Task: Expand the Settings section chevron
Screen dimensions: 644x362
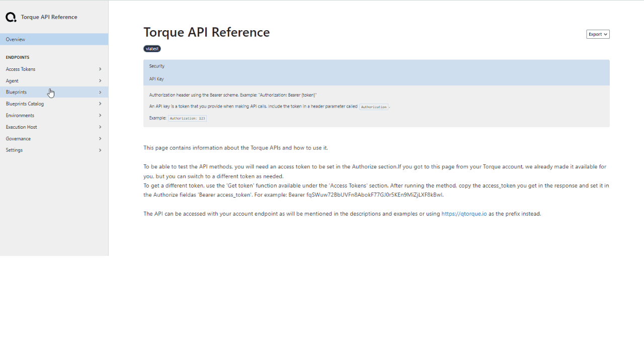Action: [100, 150]
